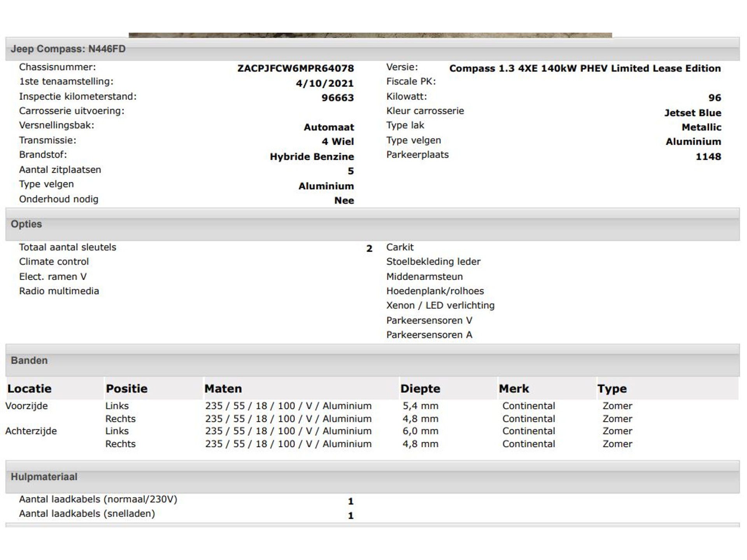This screenshot has width=747, height=560.
Task: Click the Maten column header
Action: (x=223, y=388)
